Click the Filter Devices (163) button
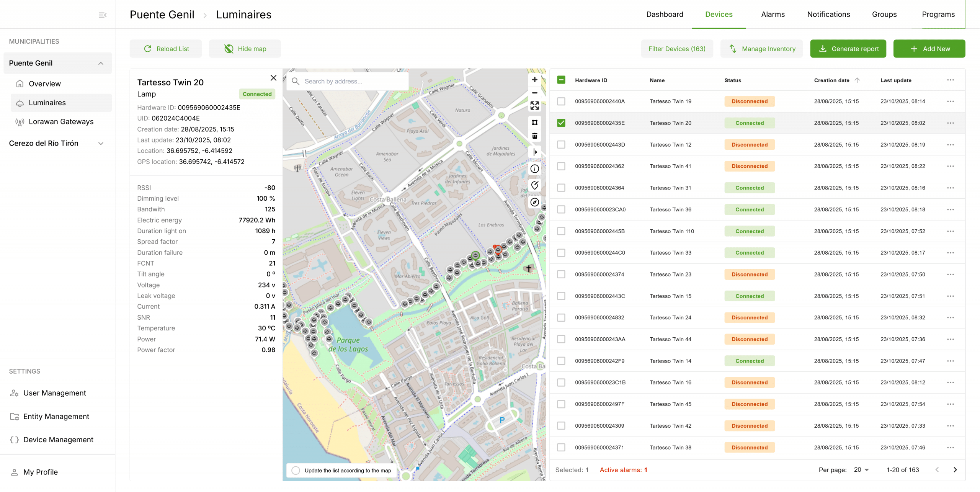 [676, 49]
